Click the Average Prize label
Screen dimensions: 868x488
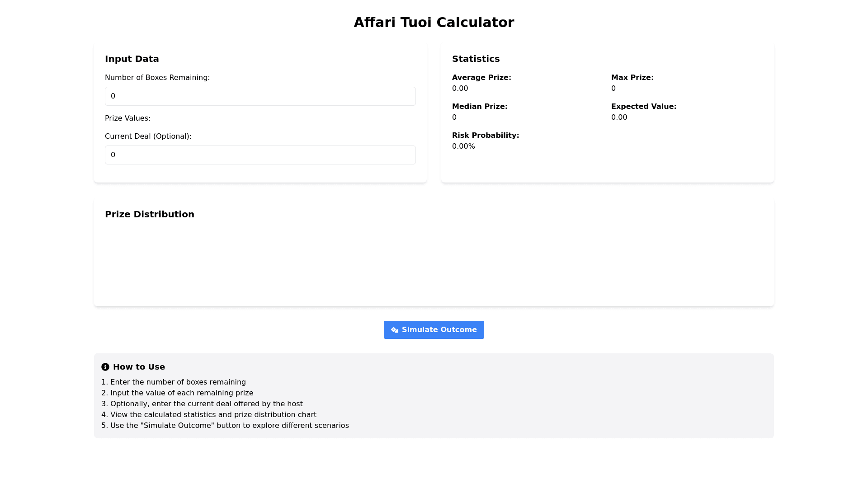click(x=481, y=78)
